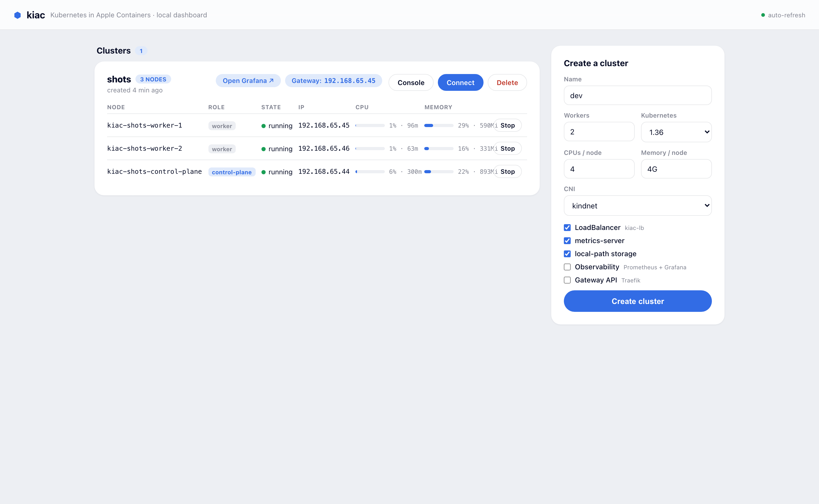Click the CPU column header
This screenshot has height=504, width=819.
click(362, 107)
